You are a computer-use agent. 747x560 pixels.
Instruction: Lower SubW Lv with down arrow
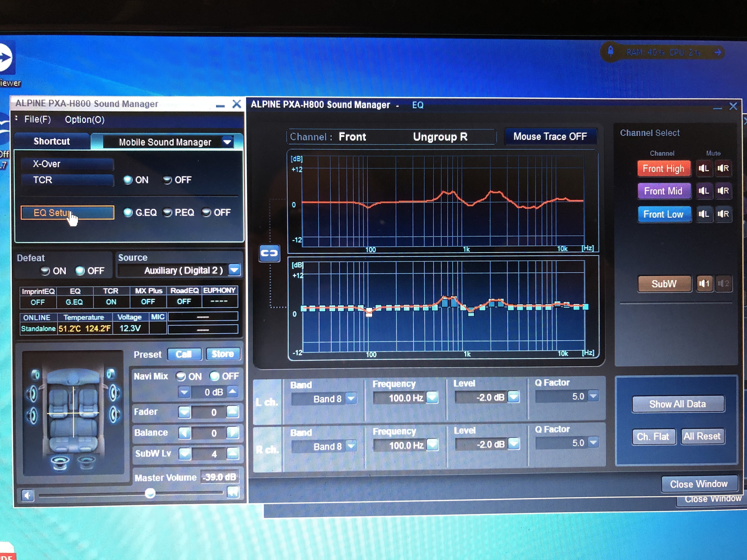pyautogui.click(x=185, y=454)
